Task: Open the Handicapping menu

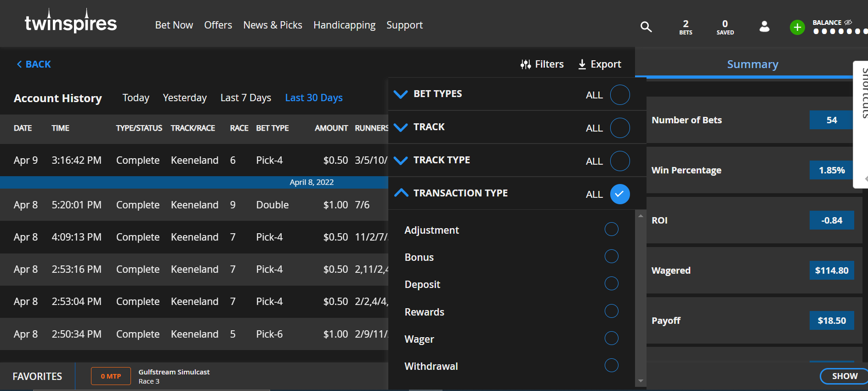Action: click(344, 25)
